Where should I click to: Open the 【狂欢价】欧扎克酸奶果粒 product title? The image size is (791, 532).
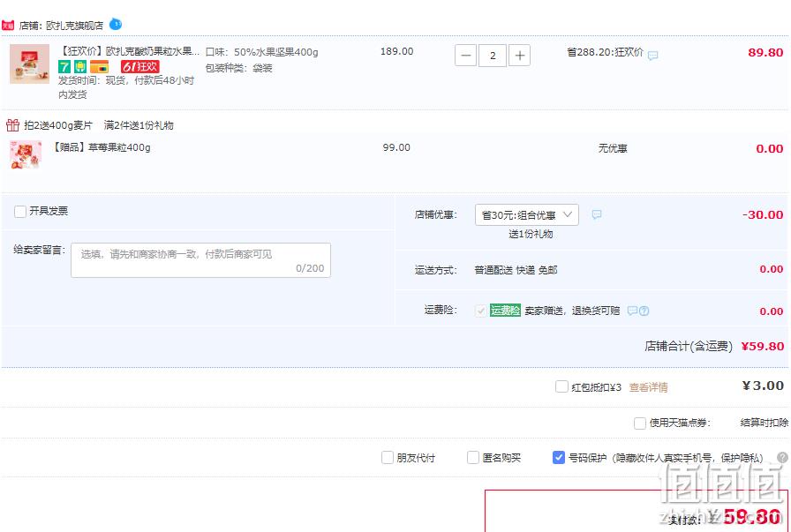[129, 51]
